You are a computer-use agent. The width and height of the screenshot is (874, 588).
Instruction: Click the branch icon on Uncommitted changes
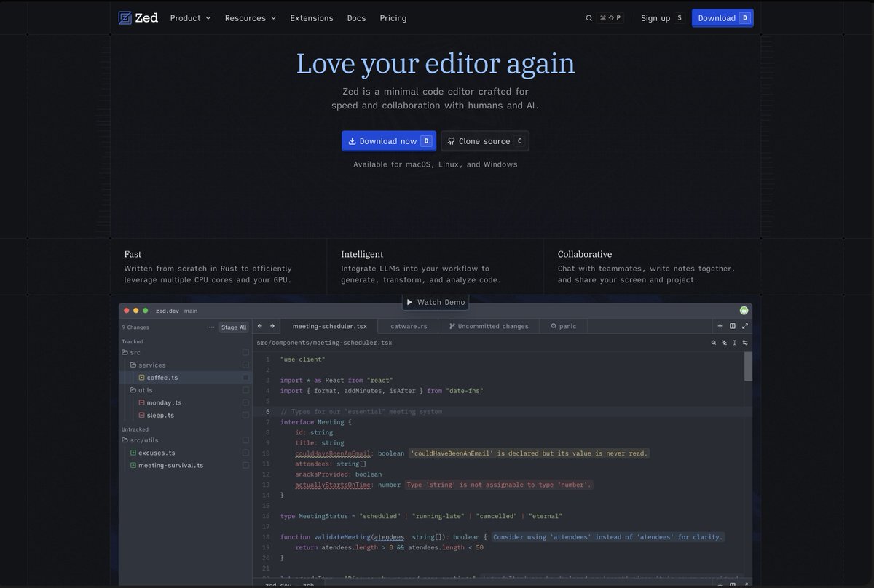452,326
